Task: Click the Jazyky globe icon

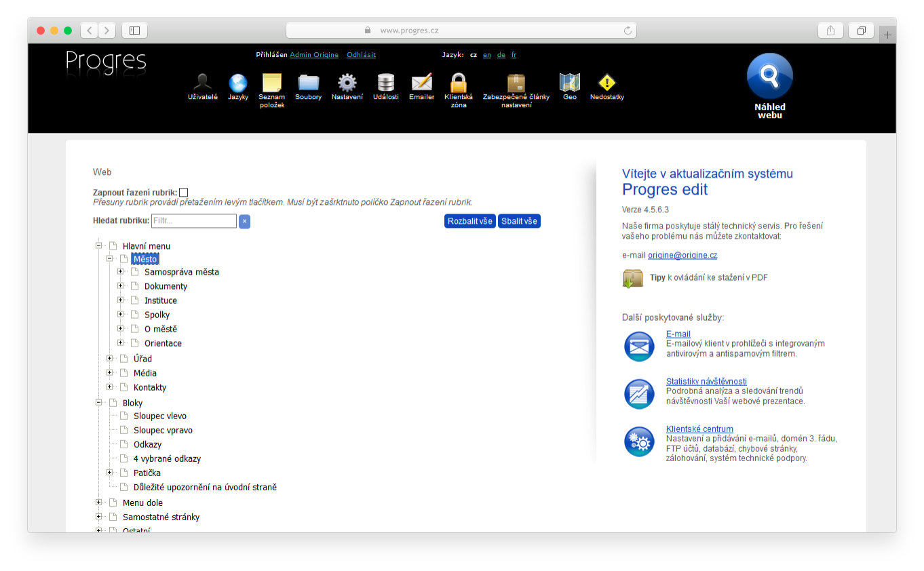Action: click(x=238, y=83)
